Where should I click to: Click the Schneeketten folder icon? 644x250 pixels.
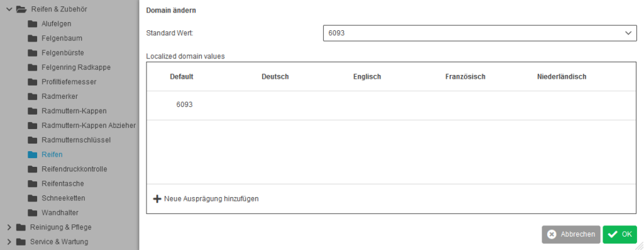click(33, 198)
